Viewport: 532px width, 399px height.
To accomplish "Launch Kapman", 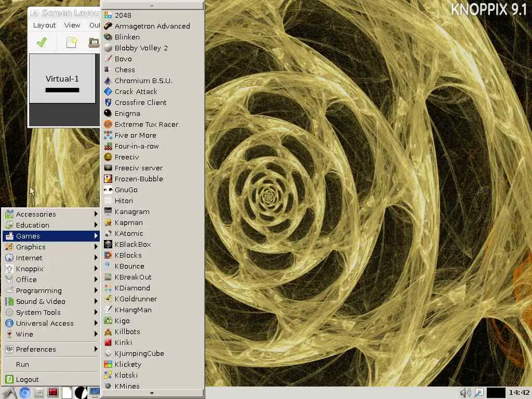I will click(x=153, y=222).
